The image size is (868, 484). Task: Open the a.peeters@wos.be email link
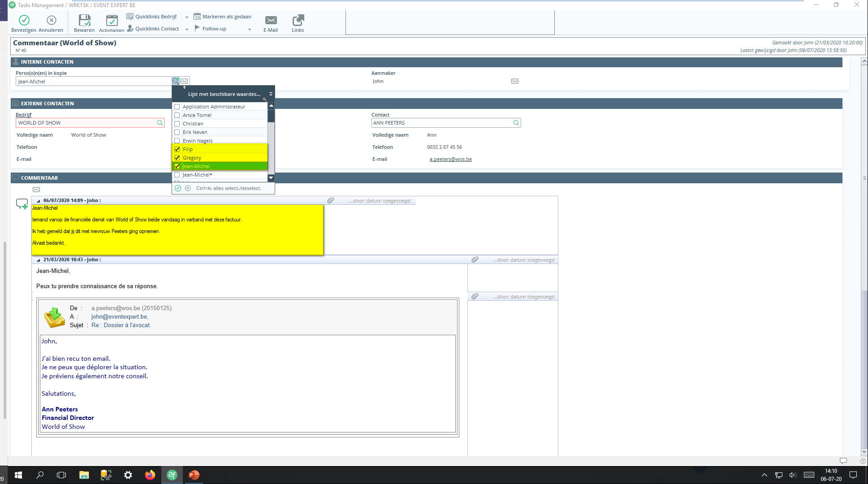450,159
